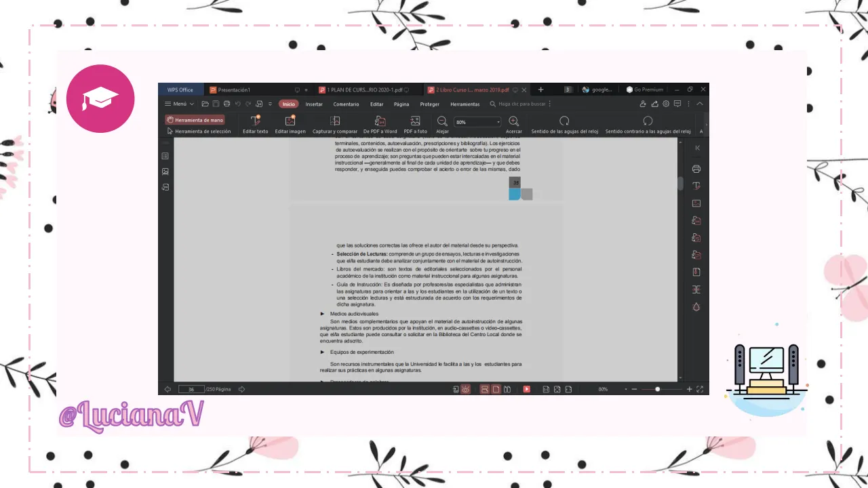868x488 pixels.
Task: Rotate Sentido de las agujas del reloj
Action: pos(564,125)
